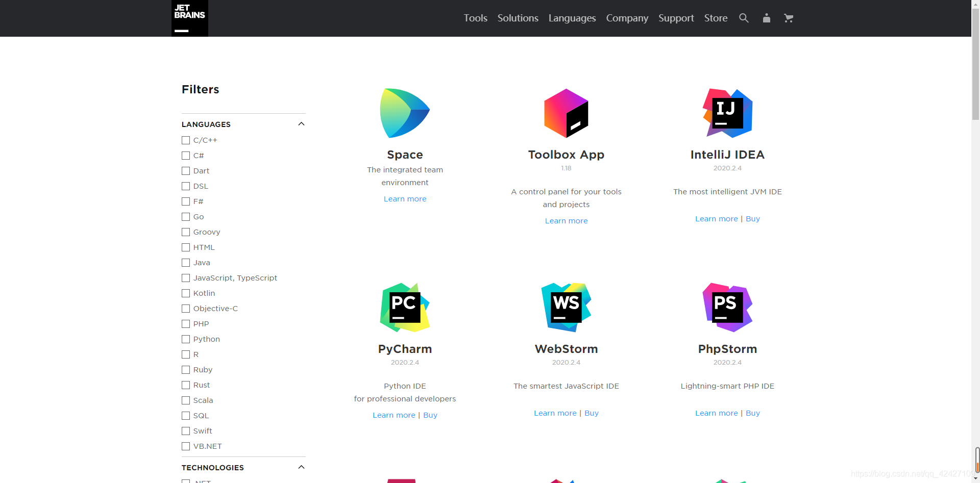Buy WebStorm
The image size is (980, 483).
(x=592, y=413)
